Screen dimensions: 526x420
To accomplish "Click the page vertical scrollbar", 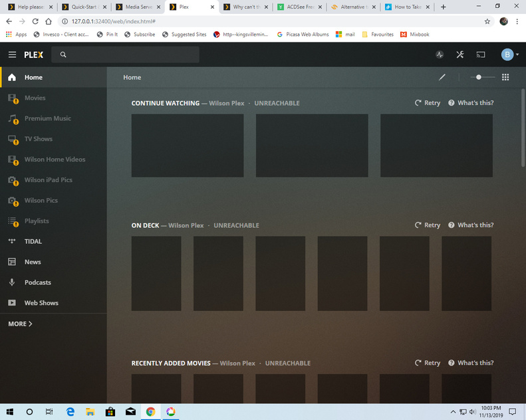I will (523, 128).
